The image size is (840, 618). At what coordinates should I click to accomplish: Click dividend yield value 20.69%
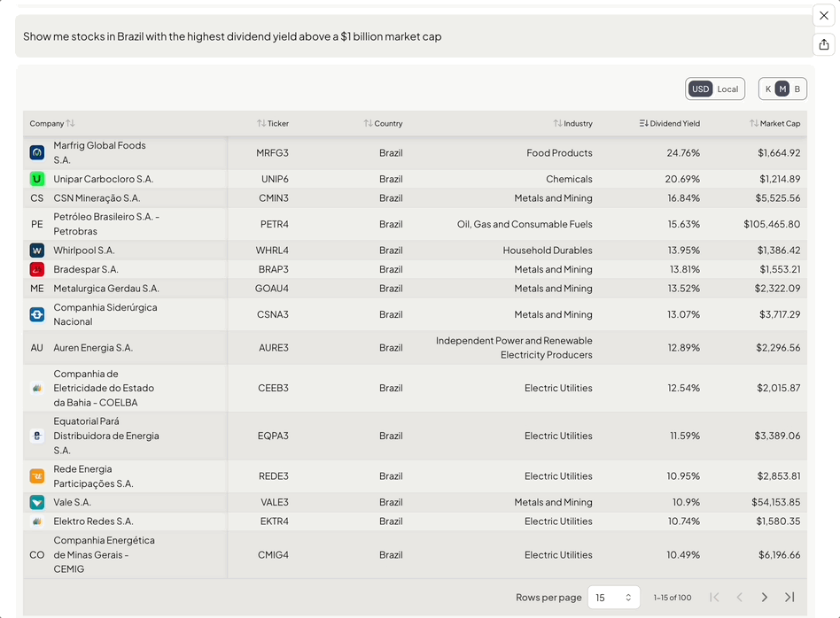[x=682, y=179]
